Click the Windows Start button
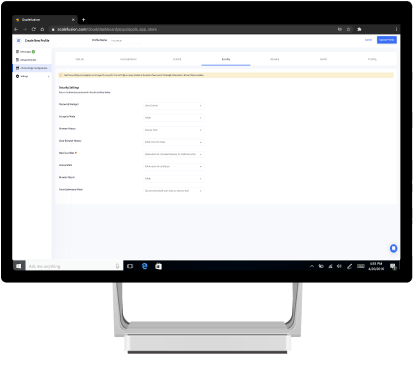Image resolution: width=414 pixels, height=365 pixels. [x=19, y=266]
